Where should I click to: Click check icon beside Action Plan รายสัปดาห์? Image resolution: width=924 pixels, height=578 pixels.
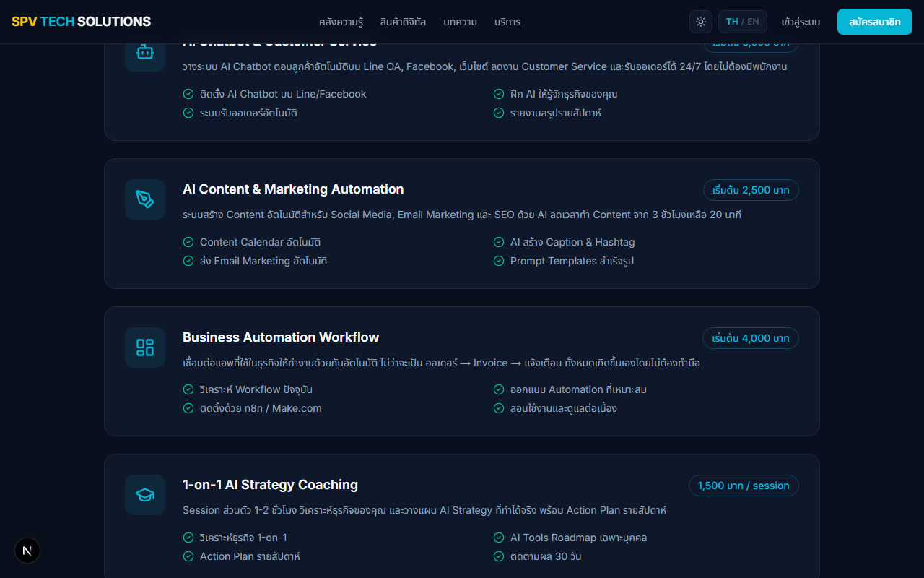click(x=188, y=556)
